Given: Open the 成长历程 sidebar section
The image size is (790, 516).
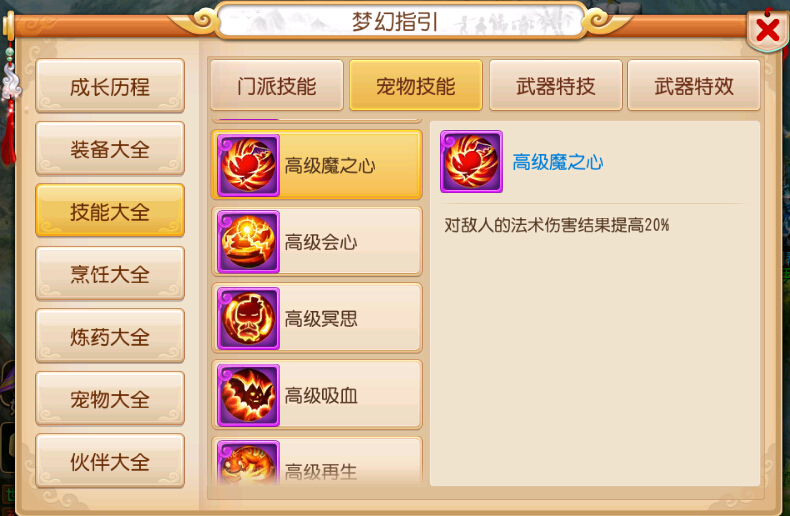Looking at the screenshot, I should pyautogui.click(x=110, y=86).
